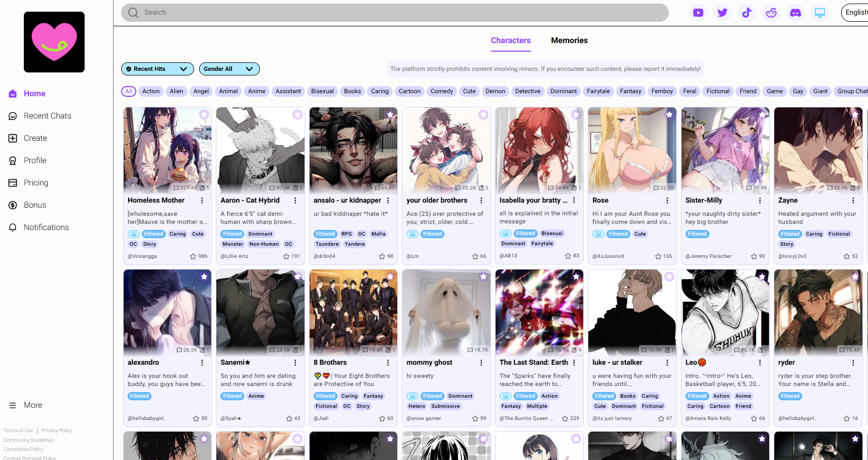Toggle favorite star badge on Rose card
Image resolution: width=868 pixels, height=460 pixels.
[x=669, y=114]
